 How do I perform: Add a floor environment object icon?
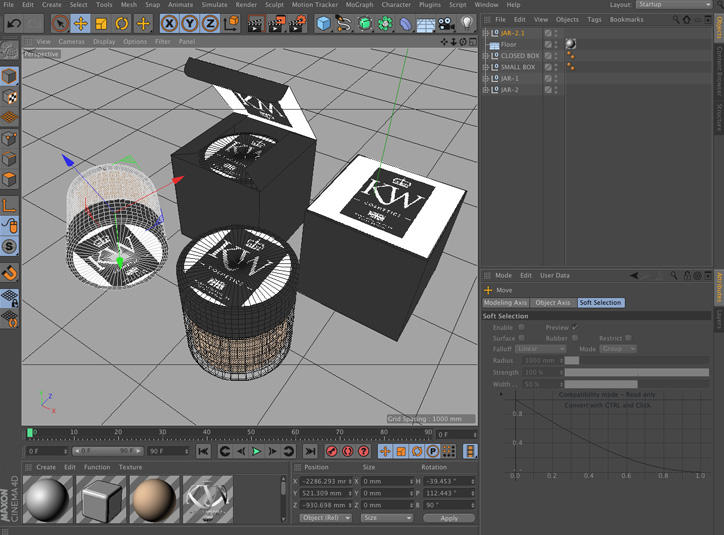click(x=425, y=23)
